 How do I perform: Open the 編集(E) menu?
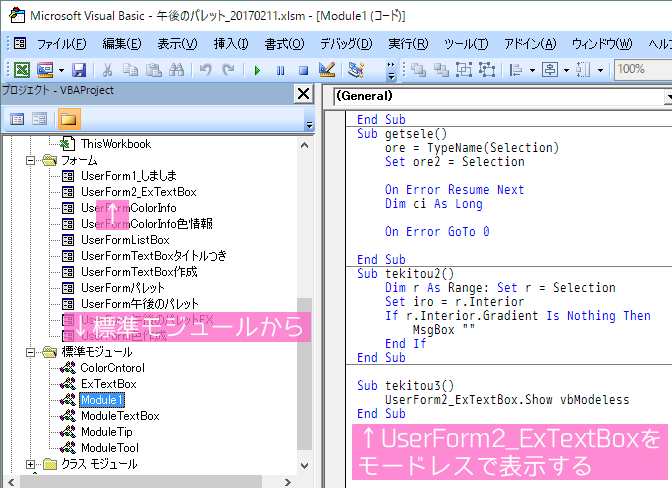[122, 44]
